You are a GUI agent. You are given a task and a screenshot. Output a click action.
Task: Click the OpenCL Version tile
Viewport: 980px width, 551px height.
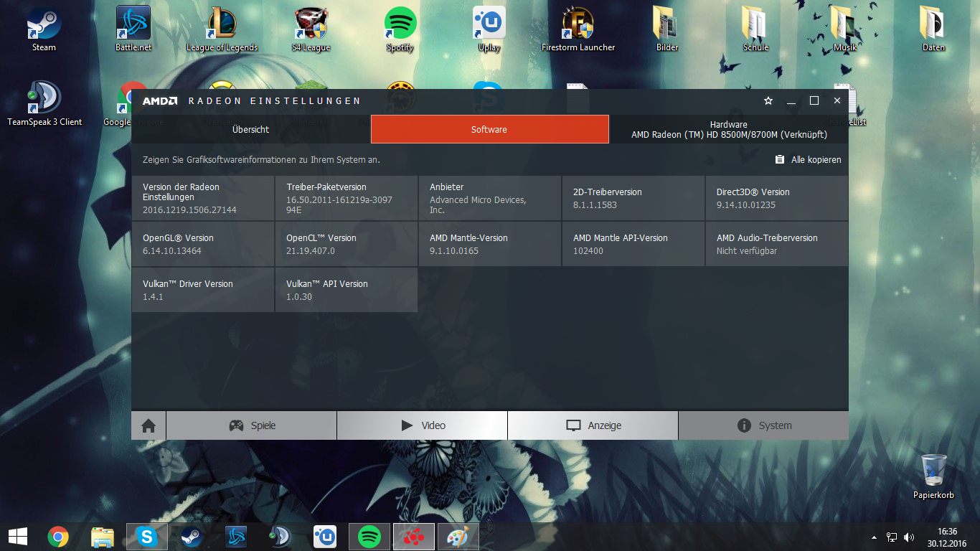[347, 244]
